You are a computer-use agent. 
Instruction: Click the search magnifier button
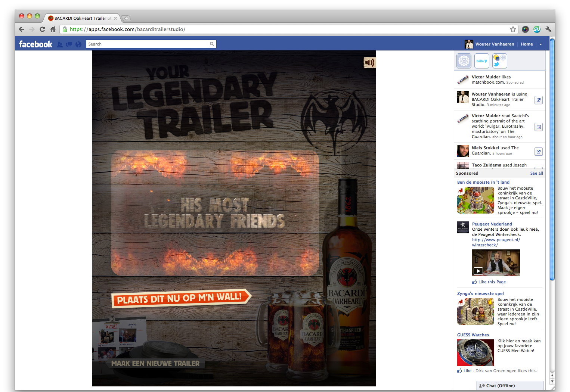click(212, 44)
